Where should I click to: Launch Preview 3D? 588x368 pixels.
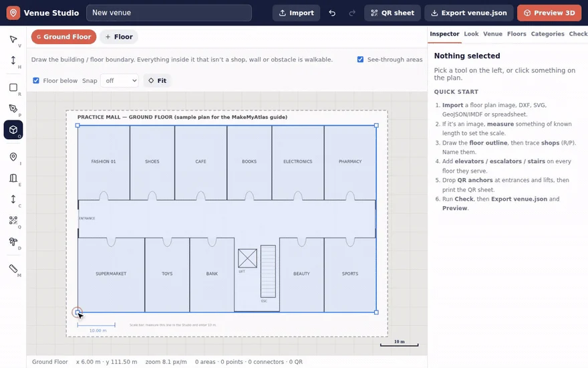[549, 13]
